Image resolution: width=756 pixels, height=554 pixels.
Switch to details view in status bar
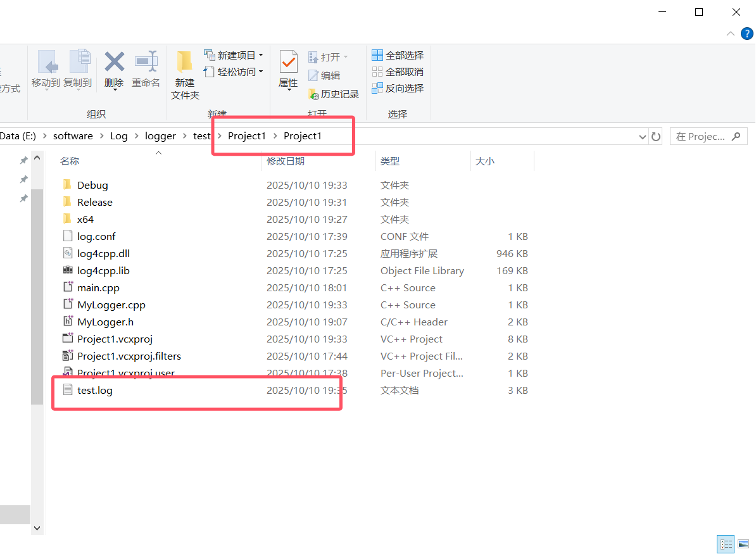tap(726, 544)
